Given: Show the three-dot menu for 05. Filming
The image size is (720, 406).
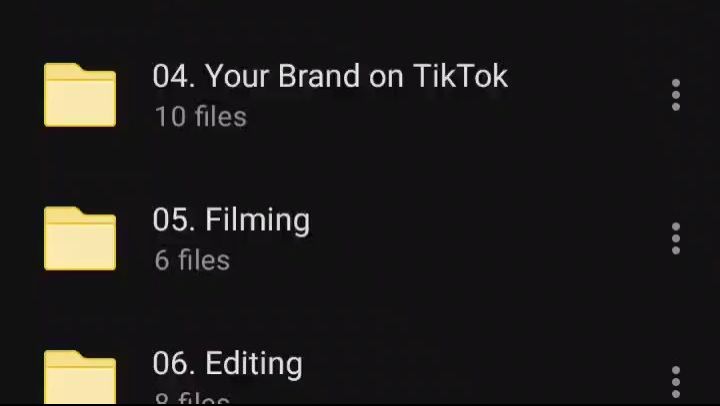Looking at the screenshot, I should (675, 238).
